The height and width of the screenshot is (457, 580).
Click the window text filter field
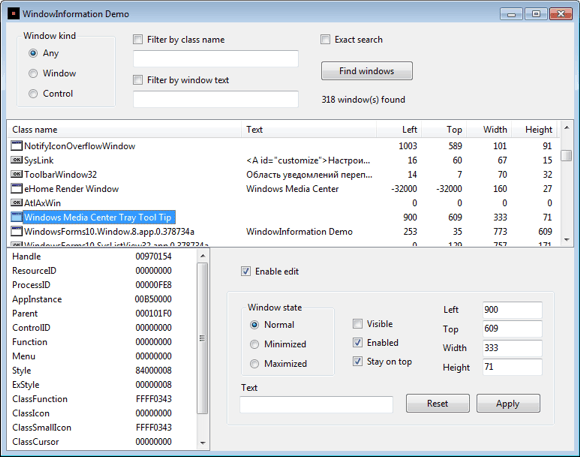click(216, 99)
